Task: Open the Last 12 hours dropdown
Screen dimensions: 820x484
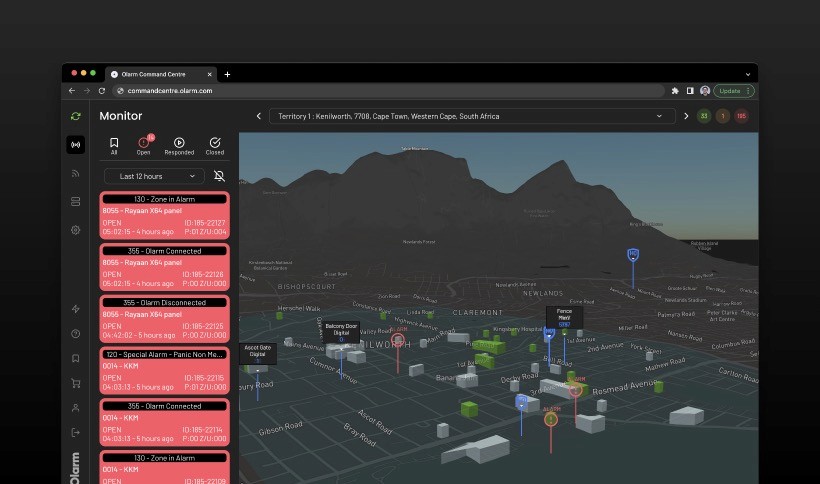Action: point(154,176)
